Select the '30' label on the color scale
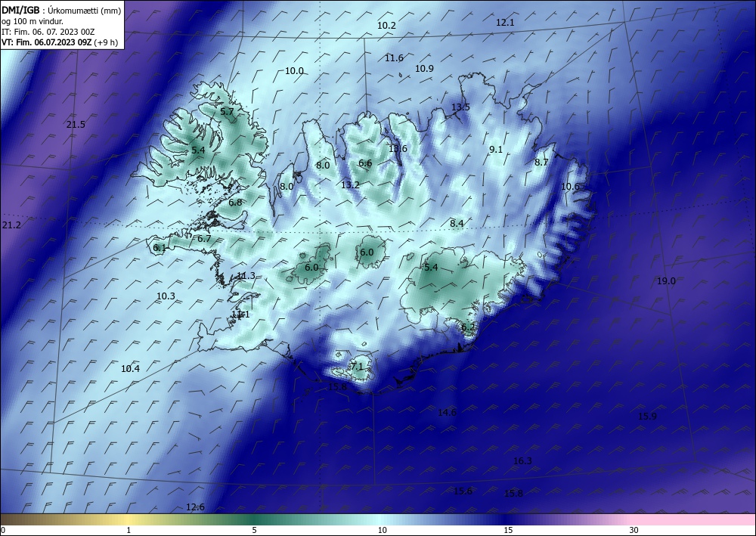756x536 pixels. coord(634,530)
